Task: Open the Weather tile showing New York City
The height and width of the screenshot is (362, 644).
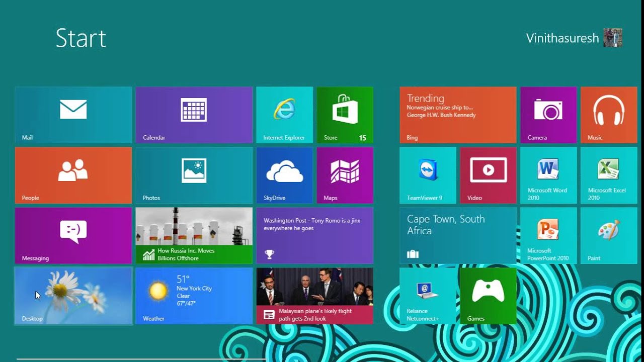Action: (x=194, y=296)
